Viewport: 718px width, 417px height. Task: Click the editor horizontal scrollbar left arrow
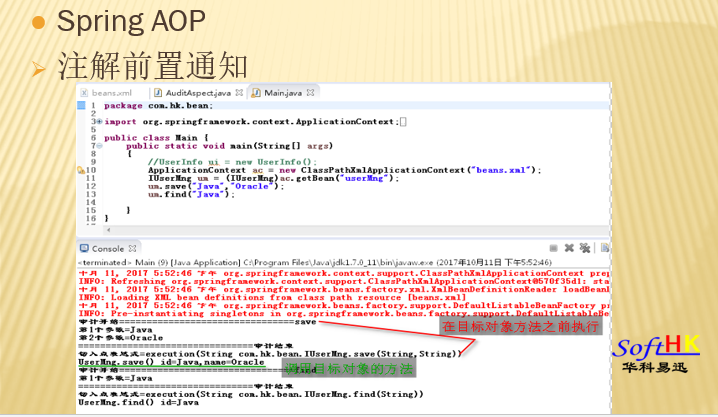click(109, 230)
